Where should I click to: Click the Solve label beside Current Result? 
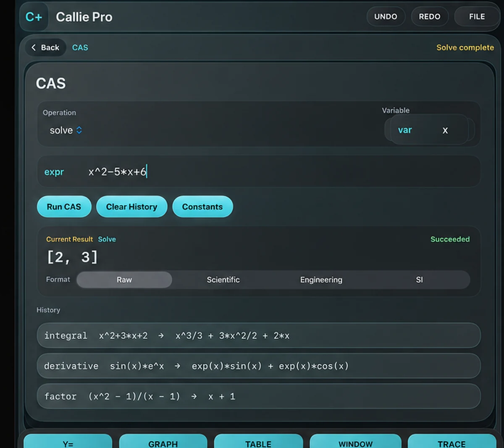(107, 239)
